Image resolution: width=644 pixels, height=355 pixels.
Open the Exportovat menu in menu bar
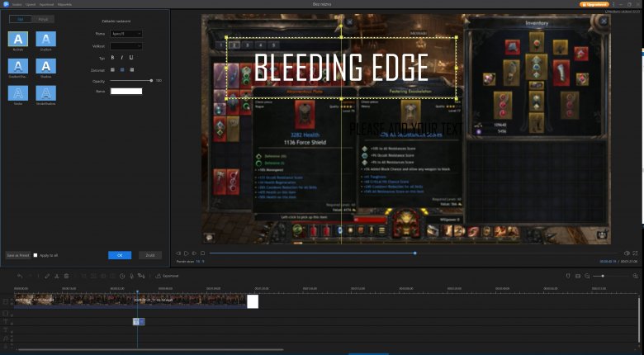(46, 4)
